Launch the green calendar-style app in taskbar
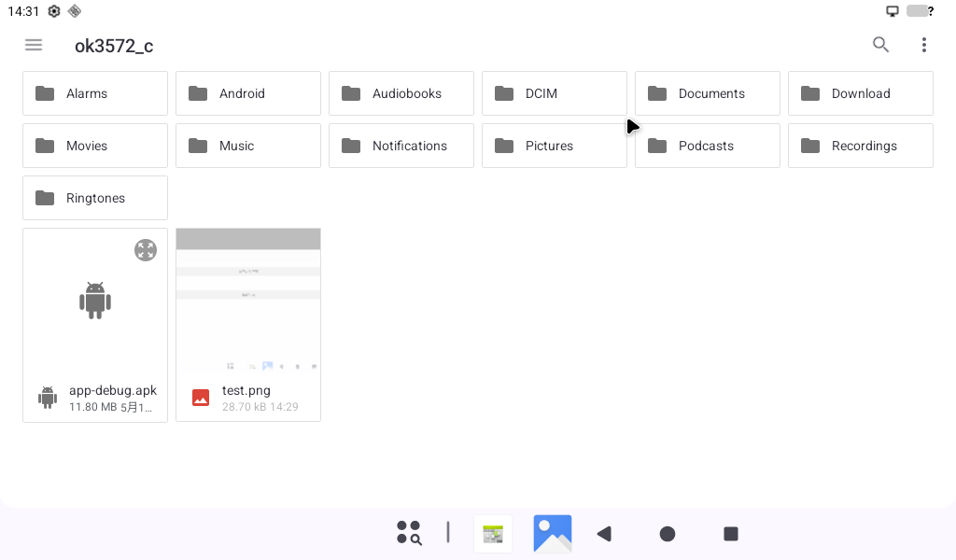956x560 pixels. [x=493, y=534]
